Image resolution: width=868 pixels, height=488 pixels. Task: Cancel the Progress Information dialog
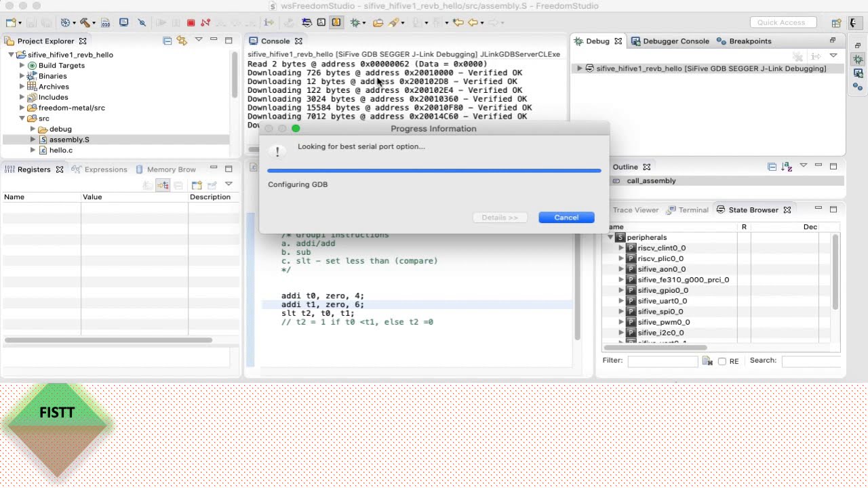566,218
